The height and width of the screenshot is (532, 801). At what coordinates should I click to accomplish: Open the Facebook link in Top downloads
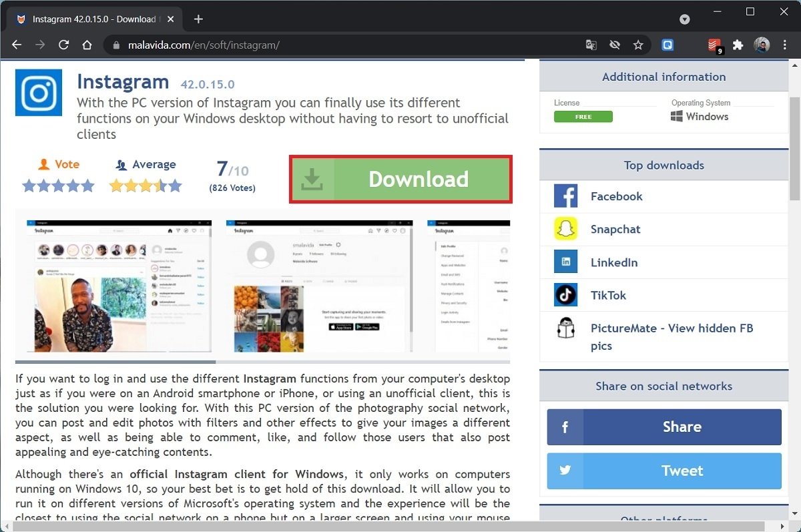coord(617,196)
